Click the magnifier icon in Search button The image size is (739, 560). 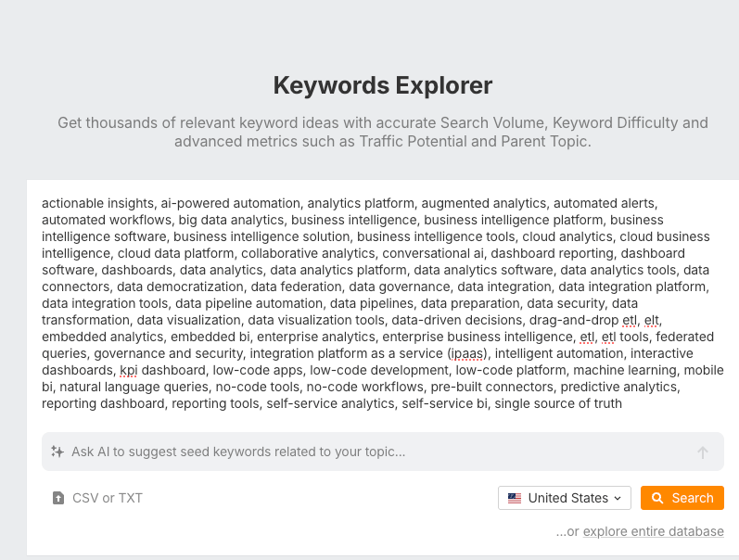click(x=657, y=498)
